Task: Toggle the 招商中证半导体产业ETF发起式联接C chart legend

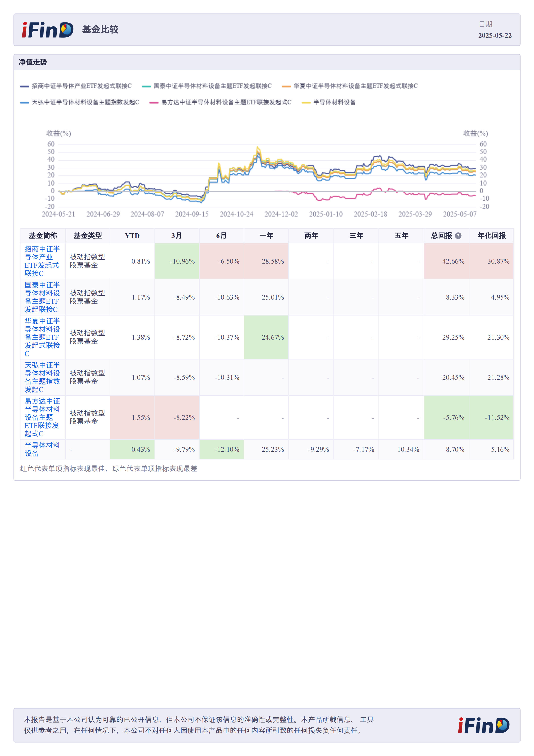Action: [76, 86]
